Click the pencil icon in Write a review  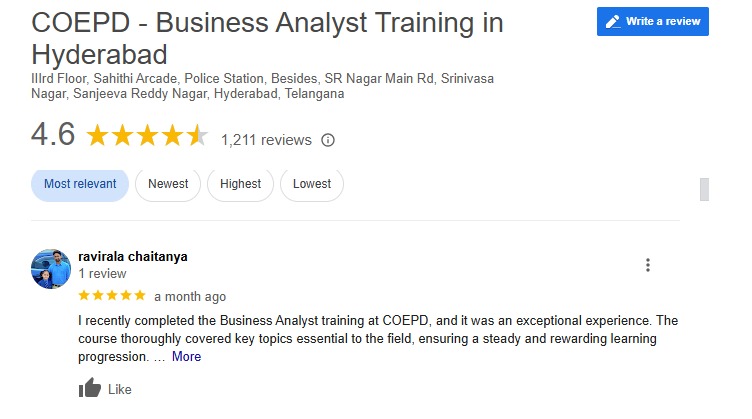pyautogui.click(x=613, y=21)
